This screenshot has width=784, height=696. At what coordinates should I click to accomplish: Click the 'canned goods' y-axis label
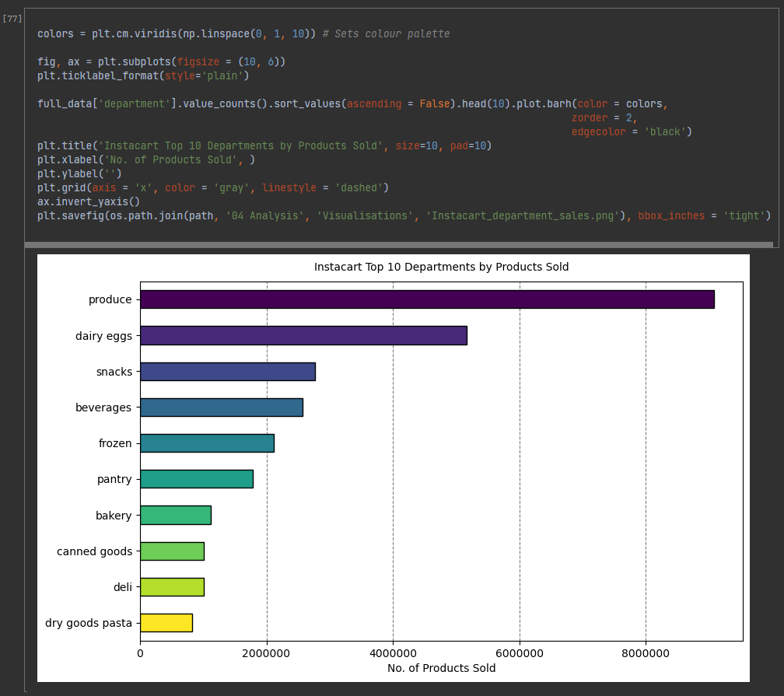click(x=95, y=551)
